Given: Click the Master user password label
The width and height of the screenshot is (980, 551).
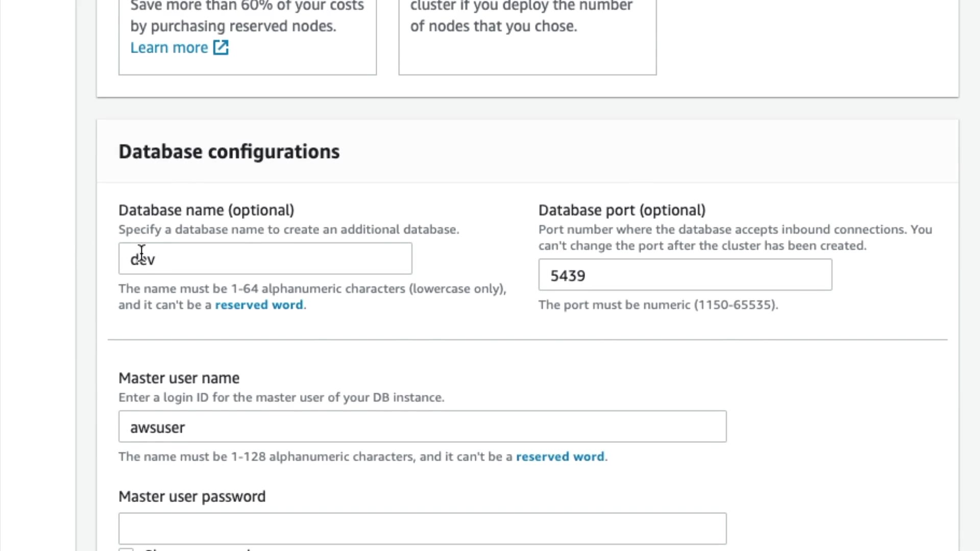Looking at the screenshot, I should pos(192,496).
